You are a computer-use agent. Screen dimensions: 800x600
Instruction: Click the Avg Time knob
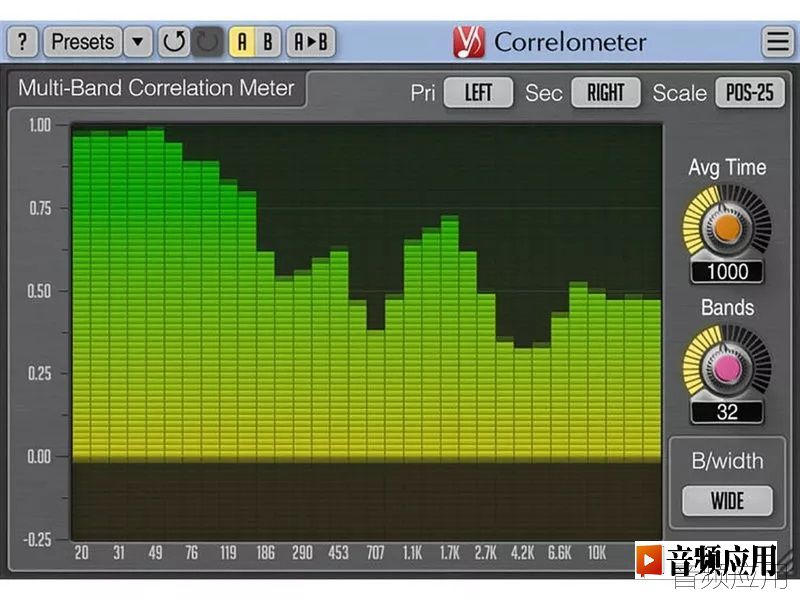(x=727, y=228)
